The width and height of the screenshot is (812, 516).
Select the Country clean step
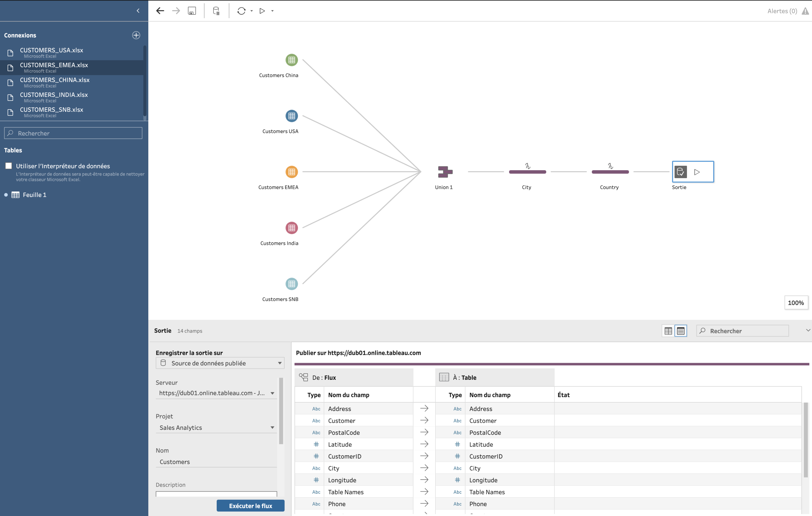coord(610,172)
